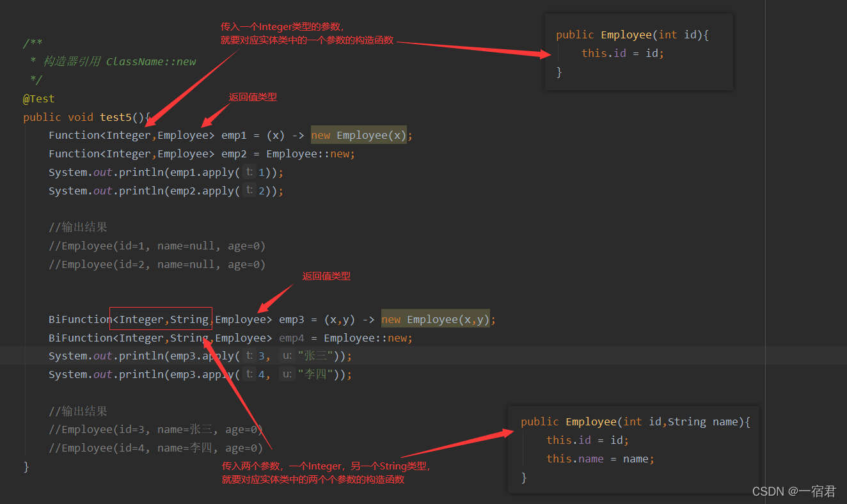The image size is (847, 504).
Task: Click the 'public Employee(int id){' constructor signature
Action: pyautogui.click(x=633, y=35)
